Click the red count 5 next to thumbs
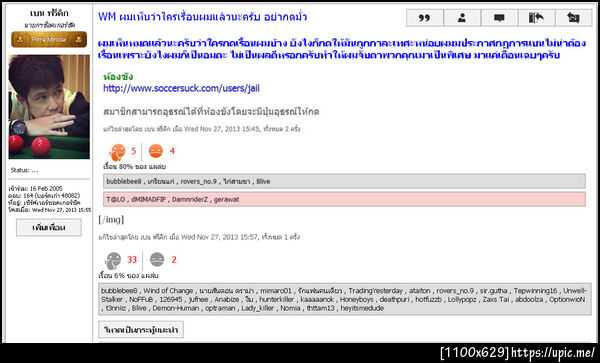The width and height of the screenshot is (600, 363). tap(134, 151)
